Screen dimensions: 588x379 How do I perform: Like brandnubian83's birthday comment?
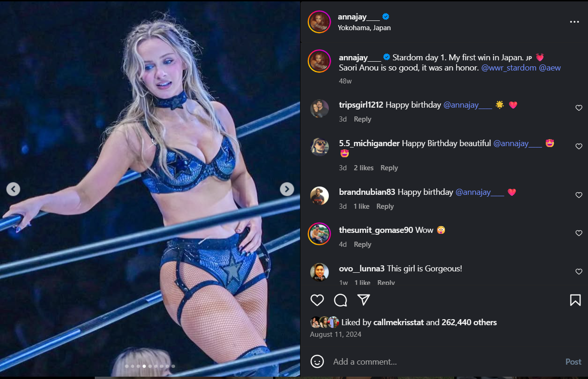pyautogui.click(x=579, y=195)
